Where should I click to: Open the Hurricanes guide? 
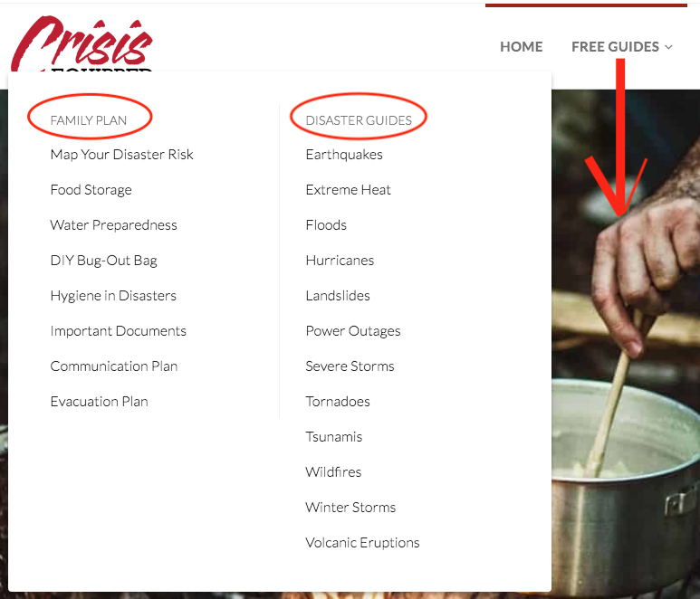pos(340,261)
